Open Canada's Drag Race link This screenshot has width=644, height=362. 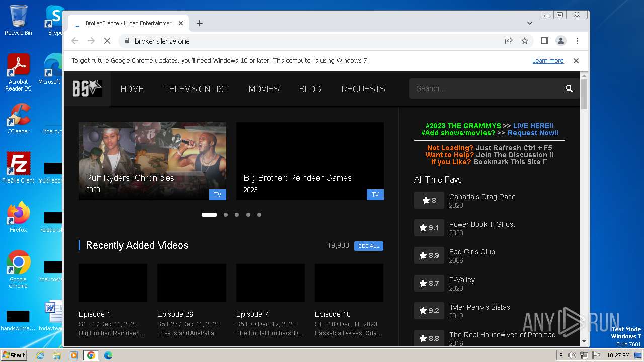coord(482,197)
